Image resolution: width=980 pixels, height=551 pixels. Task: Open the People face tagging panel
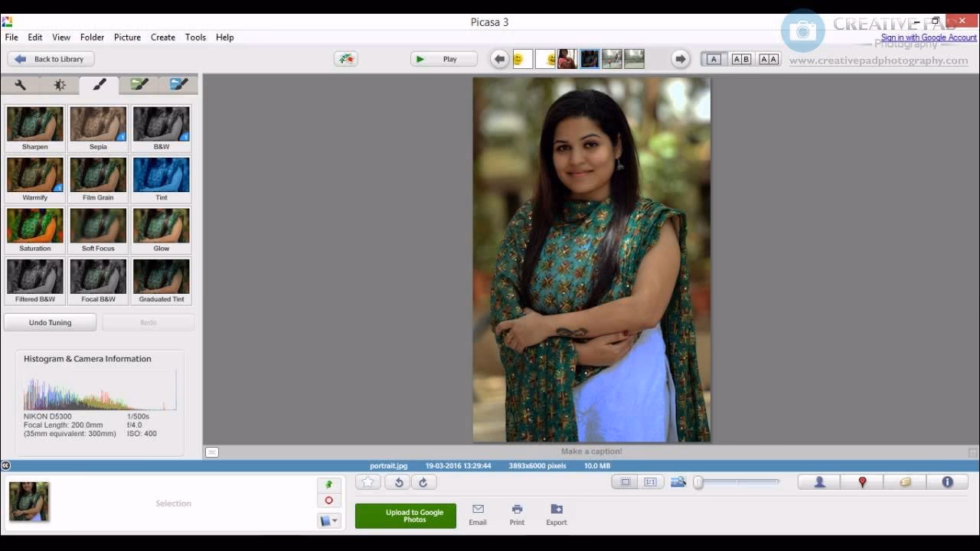819,482
